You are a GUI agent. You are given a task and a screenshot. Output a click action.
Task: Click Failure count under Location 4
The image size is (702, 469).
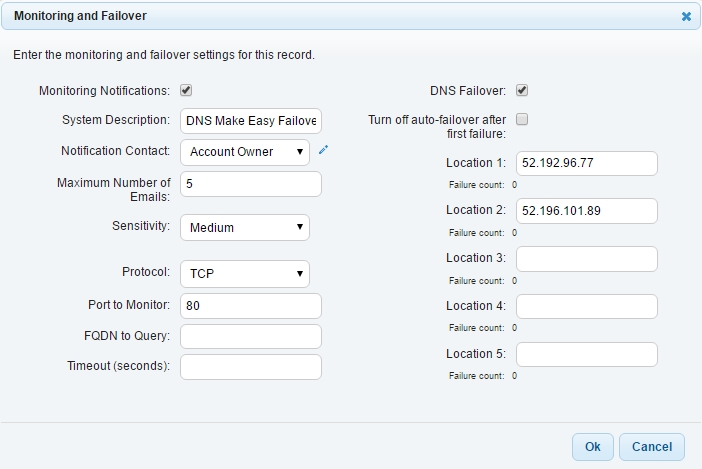coord(476,328)
